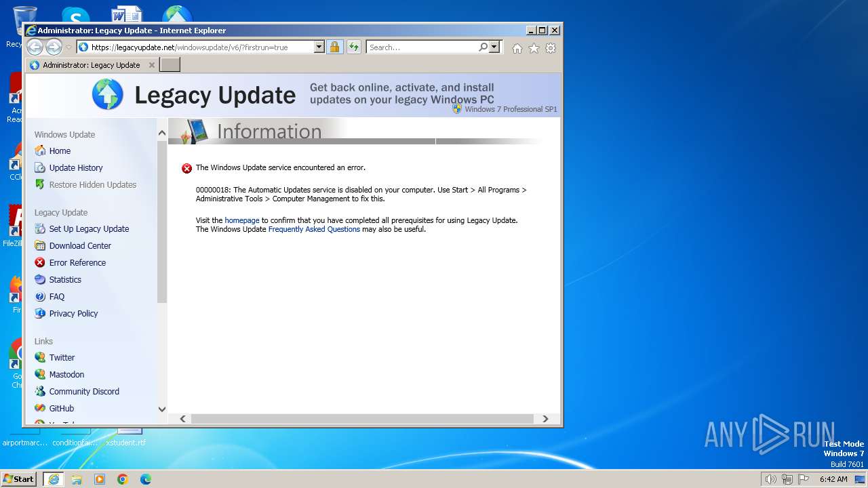View the Error Reference page
Viewport: 868px width, 488px height.
(x=77, y=262)
